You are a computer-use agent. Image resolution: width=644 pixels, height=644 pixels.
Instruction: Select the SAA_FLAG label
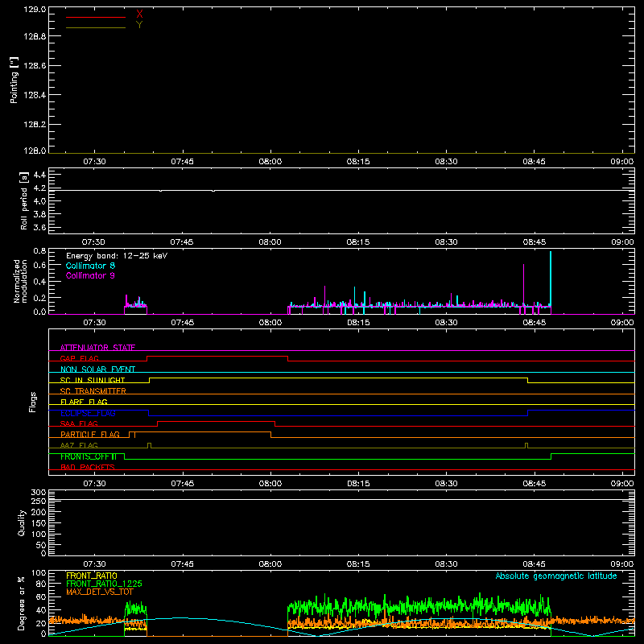pyautogui.click(x=79, y=423)
